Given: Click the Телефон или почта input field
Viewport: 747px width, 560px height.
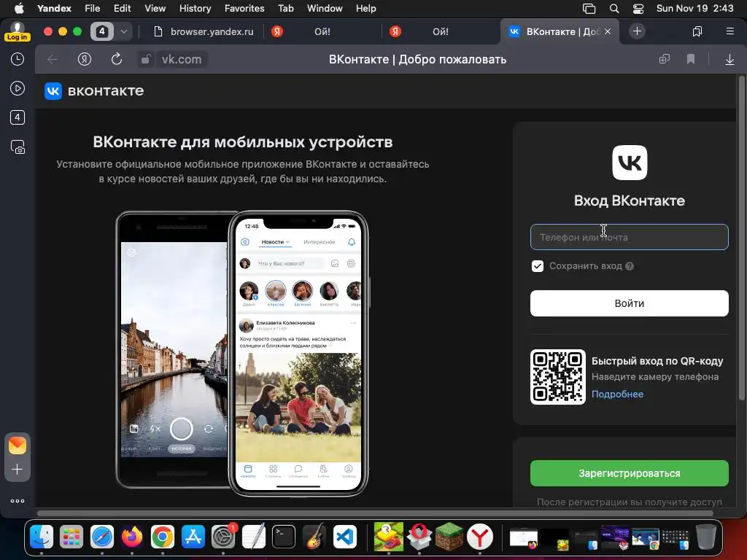Looking at the screenshot, I should point(630,237).
